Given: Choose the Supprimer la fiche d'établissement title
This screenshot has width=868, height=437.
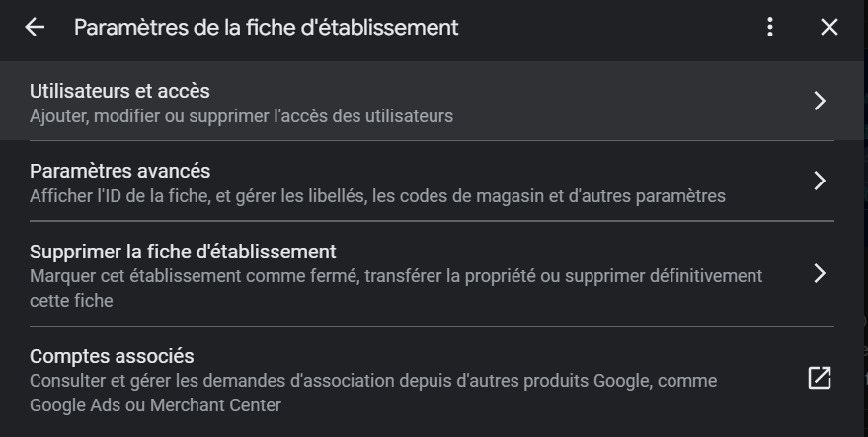Looking at the screenshot, I should tap(183, 251).
